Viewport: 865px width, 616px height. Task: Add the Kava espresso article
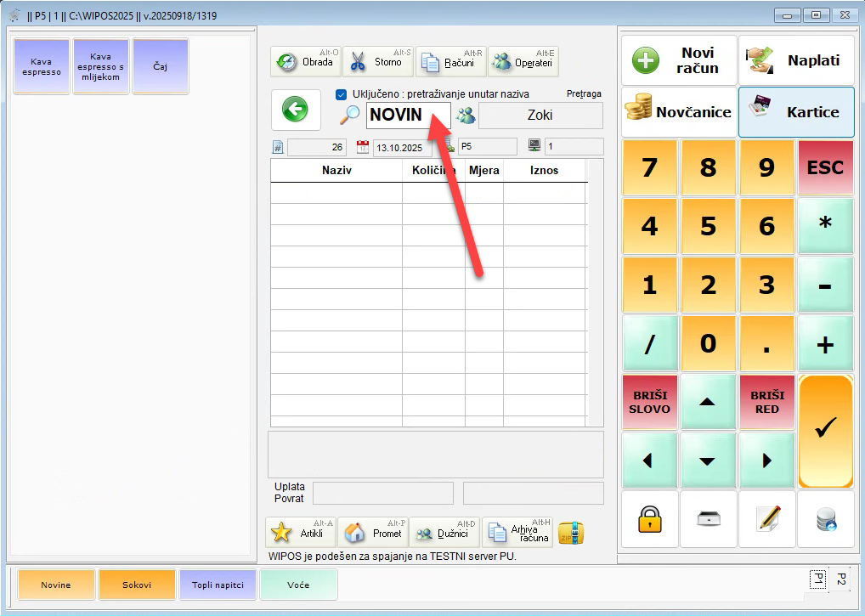click(x=42, y=66)
